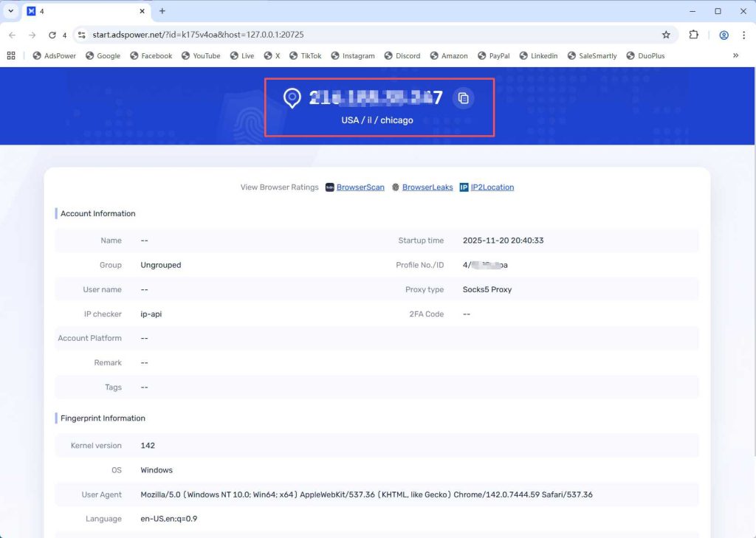756x538 pixels.
Task: Open the BrowserScan link
Action: (360, 187)
